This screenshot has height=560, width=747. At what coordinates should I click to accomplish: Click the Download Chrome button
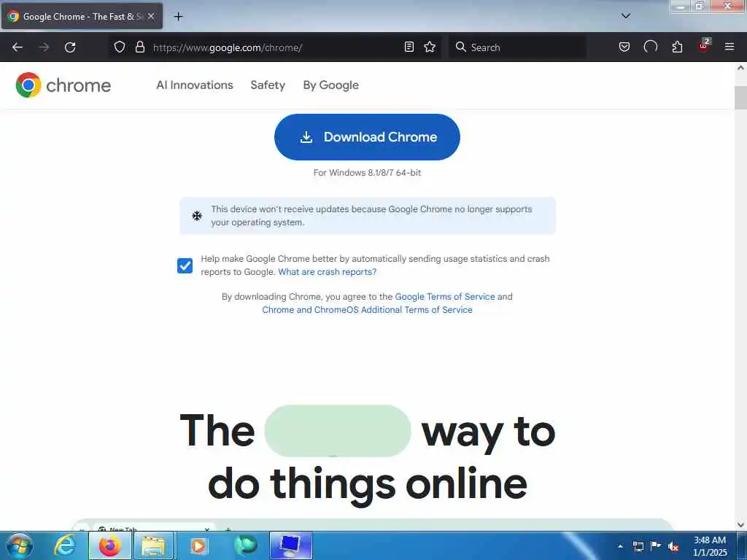point(367,137)
